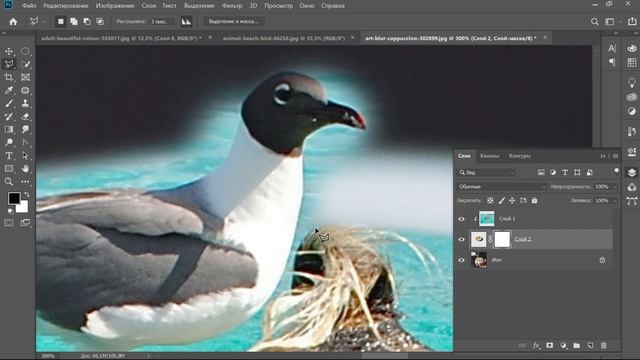The image size is (640, 360).
Task: Click the Слой 2 layer mask thumbnail
Action: coord(502,240)
